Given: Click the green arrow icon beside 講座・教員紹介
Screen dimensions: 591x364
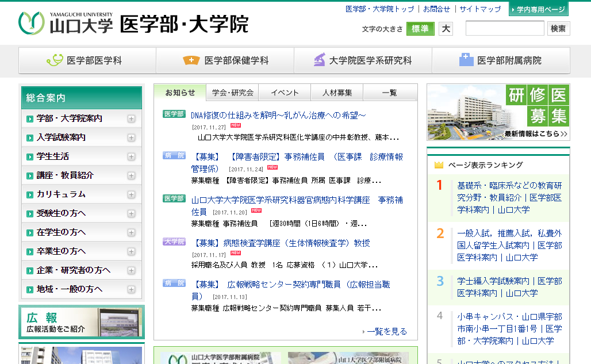Looking at the screenshot, I should coord(30,176).
